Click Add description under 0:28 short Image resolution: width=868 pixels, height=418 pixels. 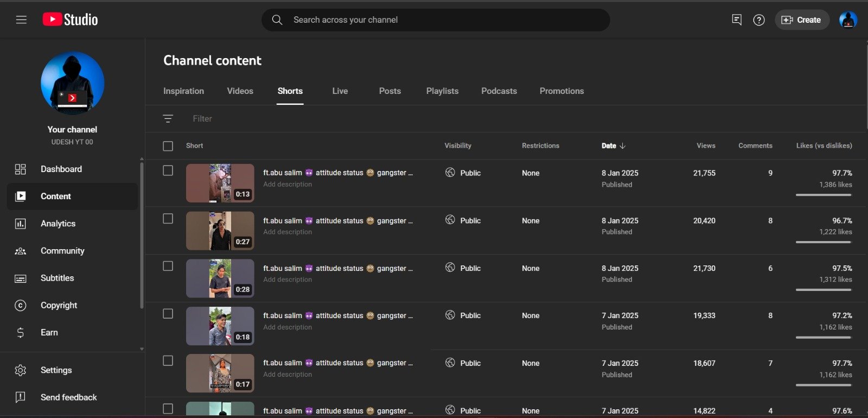tap(288, 280)
